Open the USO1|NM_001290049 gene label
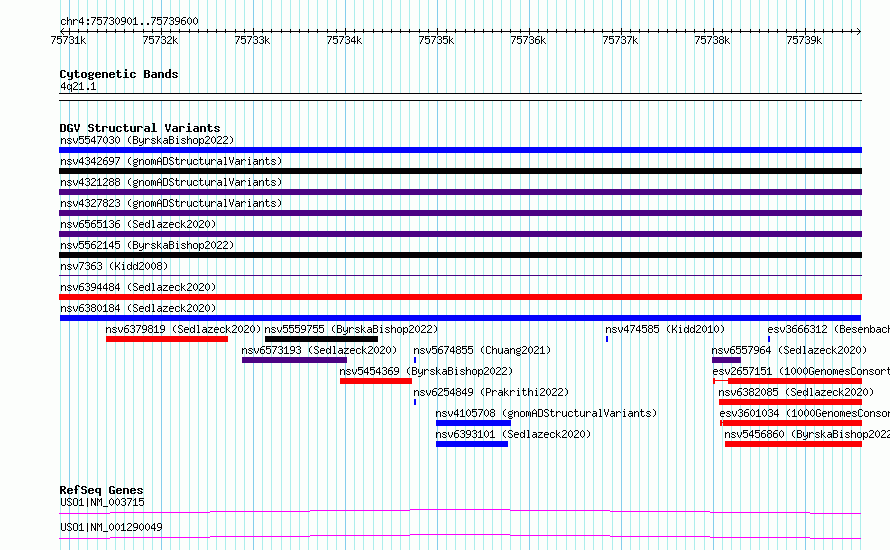Viewport: 890px width, 550px height. click(111, 527)
